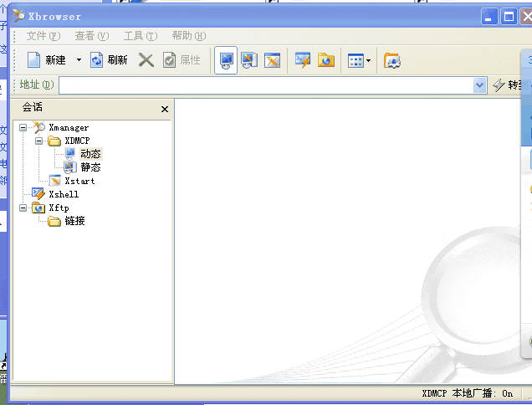Select the Dynamic (动态) tree item
This screenshot has width=532, height=405.
pos(90,154)
